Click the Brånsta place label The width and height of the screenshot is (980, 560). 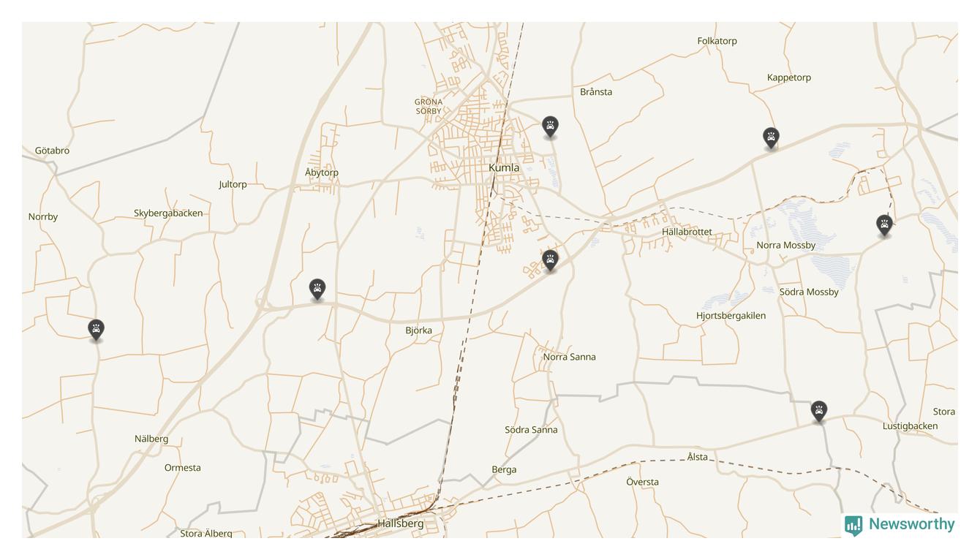point(596,92)
